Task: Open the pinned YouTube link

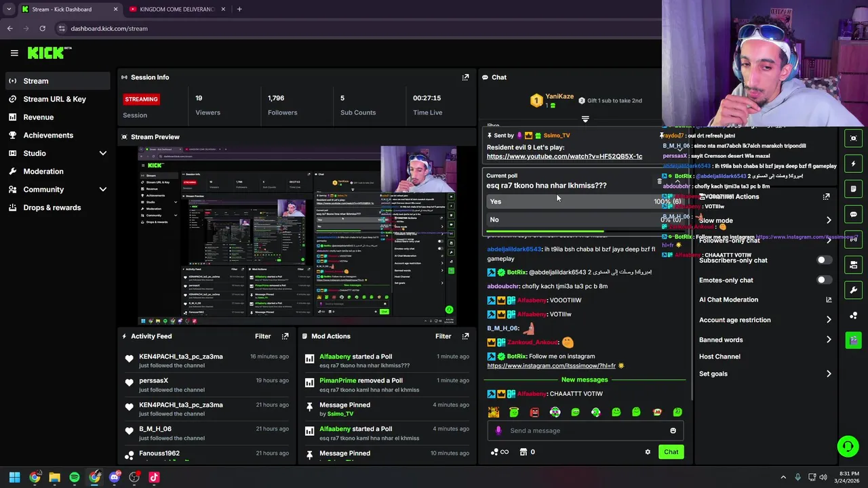Action: [564, 157]
